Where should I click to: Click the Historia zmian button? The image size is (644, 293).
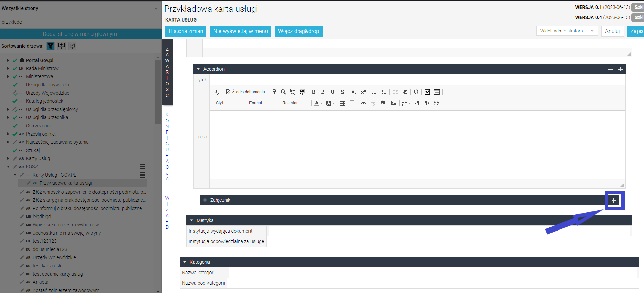[x=186, y=31]
